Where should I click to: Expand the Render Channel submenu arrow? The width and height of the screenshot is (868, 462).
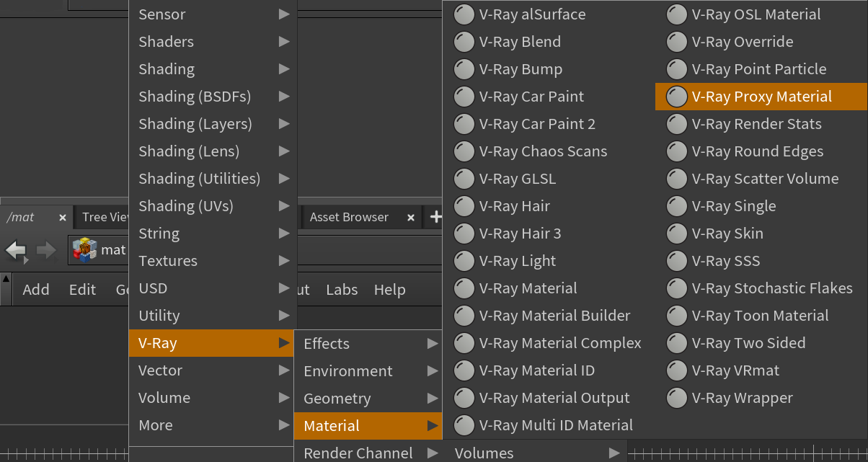coord(433,453)
